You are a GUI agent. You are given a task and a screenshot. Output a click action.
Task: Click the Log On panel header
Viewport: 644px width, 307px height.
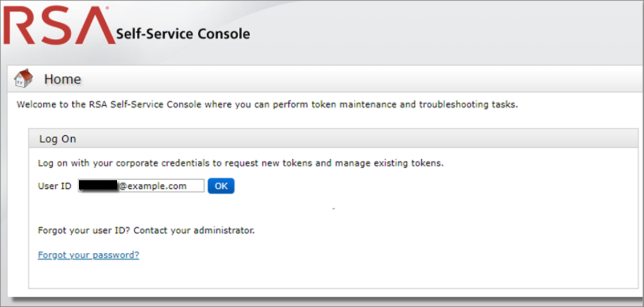click(x=333, y=139)
